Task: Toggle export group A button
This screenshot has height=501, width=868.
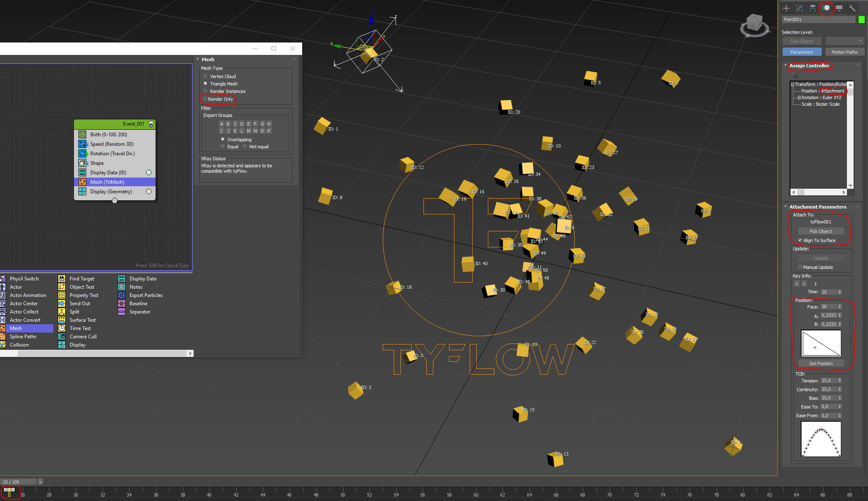Action: coord(222,124)
